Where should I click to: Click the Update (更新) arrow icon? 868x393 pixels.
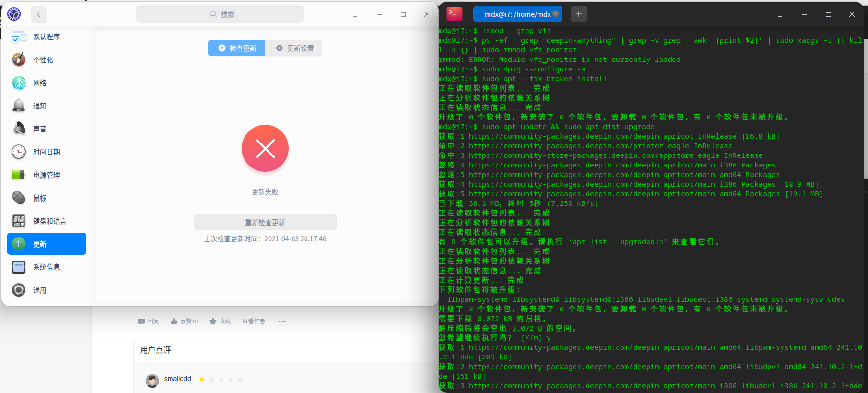click(19, 244)
